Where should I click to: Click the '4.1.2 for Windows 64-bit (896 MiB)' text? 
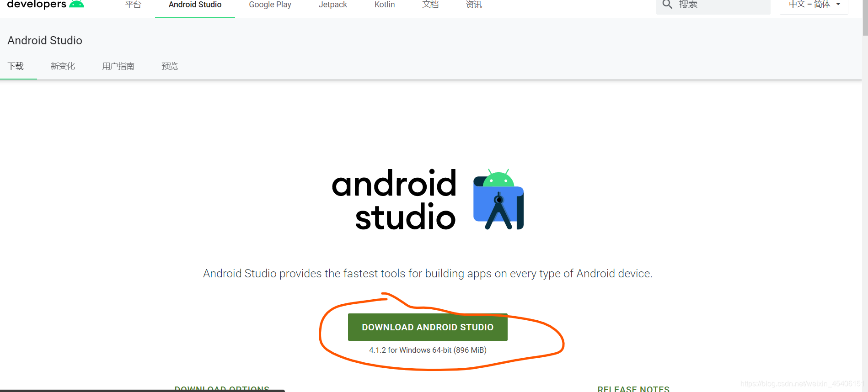coord(428,350)
